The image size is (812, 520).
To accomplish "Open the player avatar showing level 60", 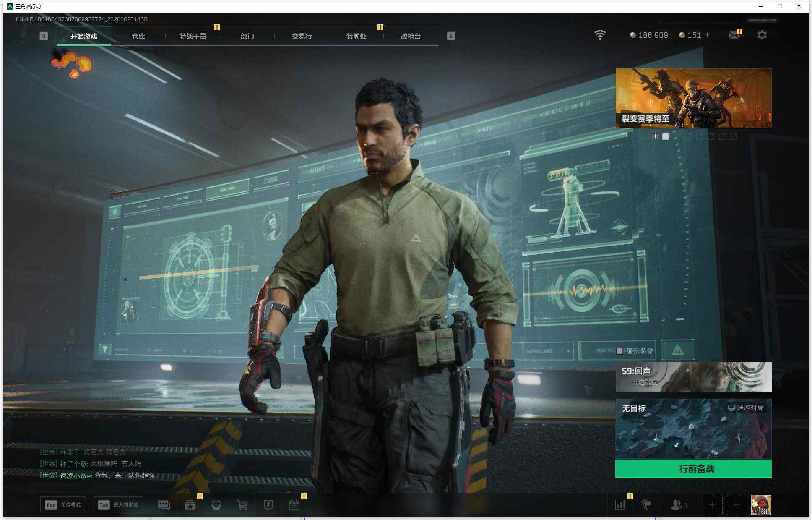I will (761, 505).
